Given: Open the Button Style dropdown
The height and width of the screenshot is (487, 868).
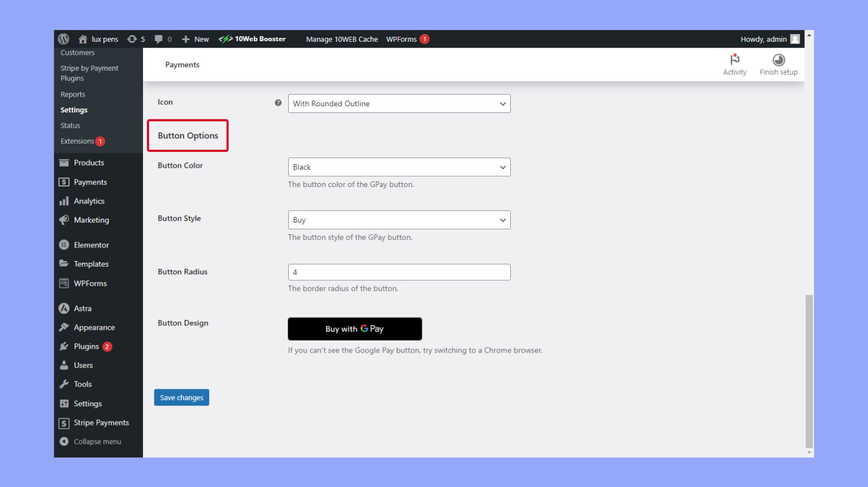Looking at the screenshot, I should coord(399,220).
